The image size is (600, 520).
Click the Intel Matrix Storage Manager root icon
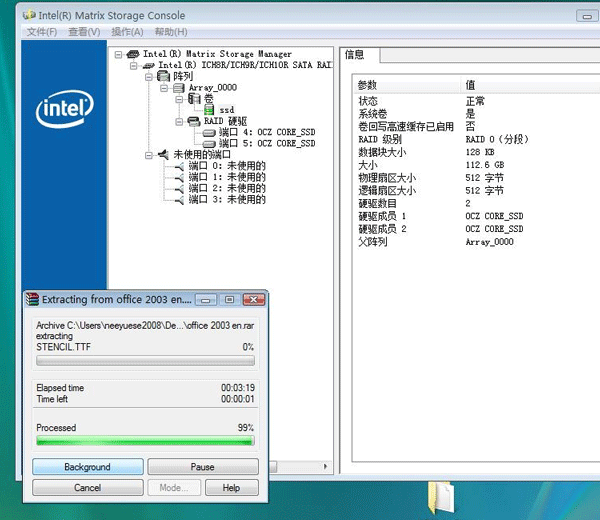[133, 54]
